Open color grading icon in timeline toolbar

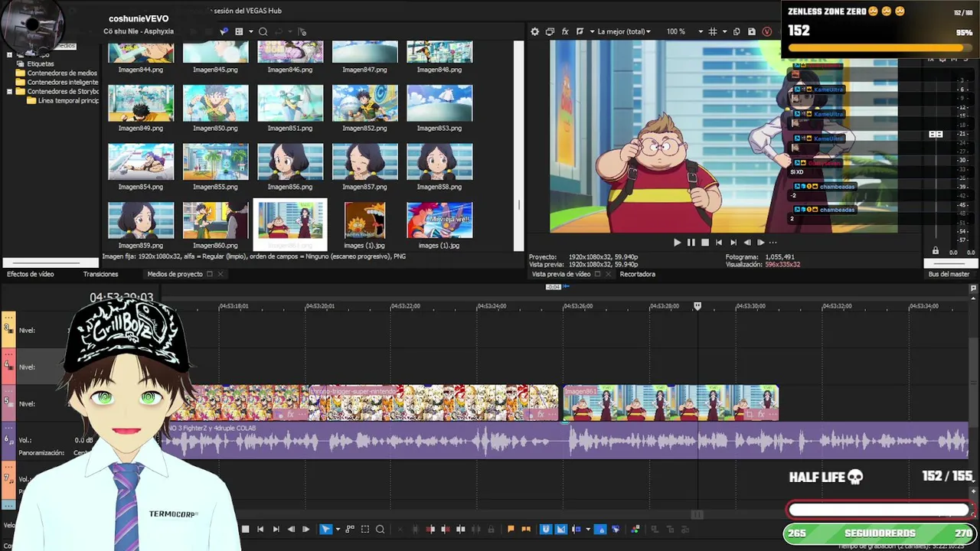[x=635, y=529]
